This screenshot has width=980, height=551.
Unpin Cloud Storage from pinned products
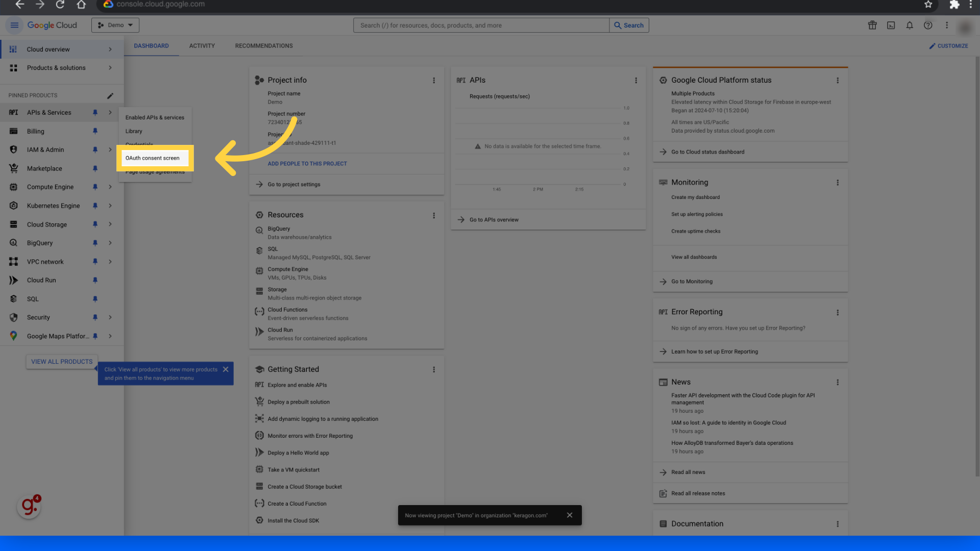pos(95,224)
